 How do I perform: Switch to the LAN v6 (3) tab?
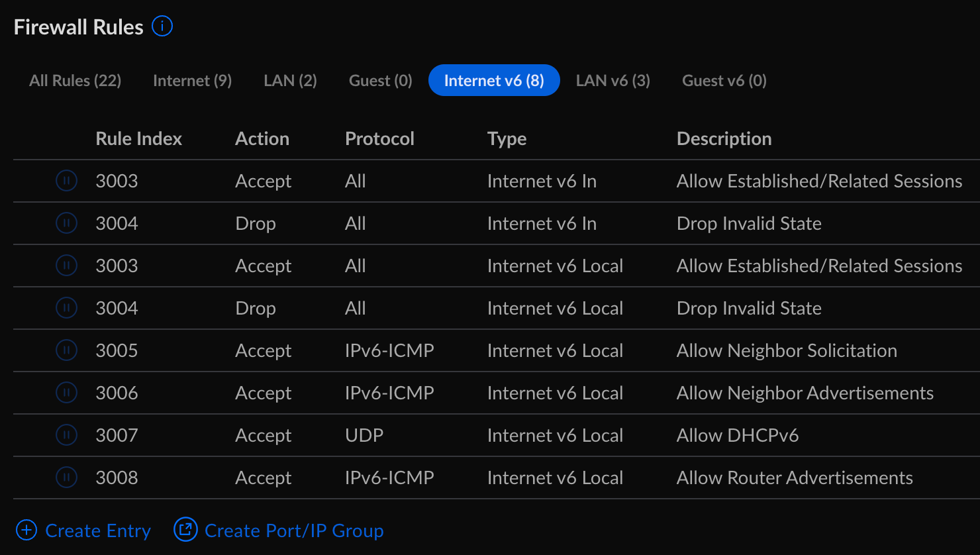[613, 81]
